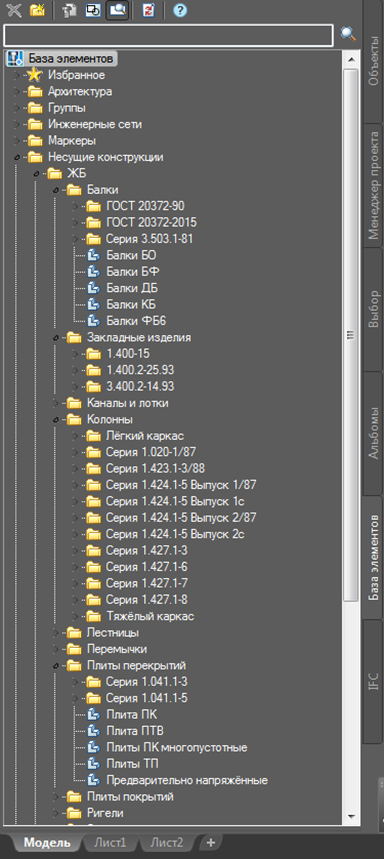The image size is (384, 859).
Task: Click the Лёгкий каркас folder icon
Action: click(94, 436)
